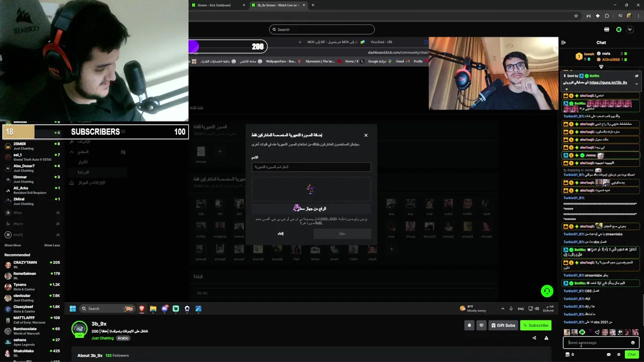The height and width of the screenshot is (362, 644).
Task: Open the Classybeef recommended channel
Action: pos(31,309)
